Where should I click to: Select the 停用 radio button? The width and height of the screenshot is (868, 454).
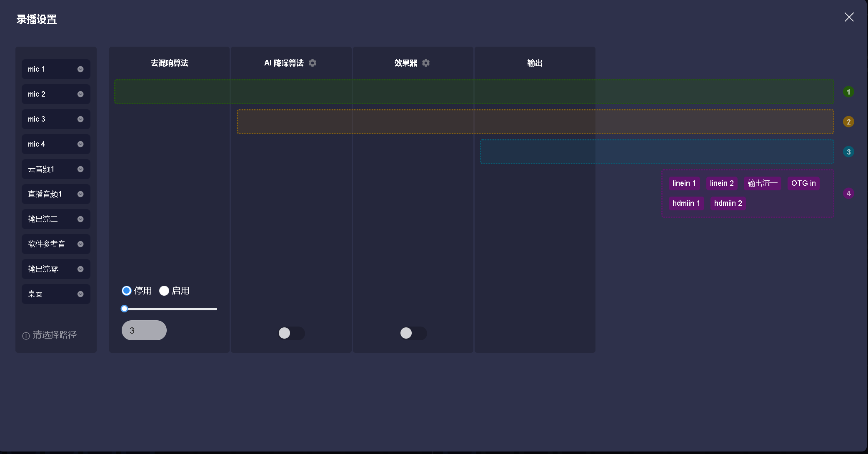click(x=127, y=291)
